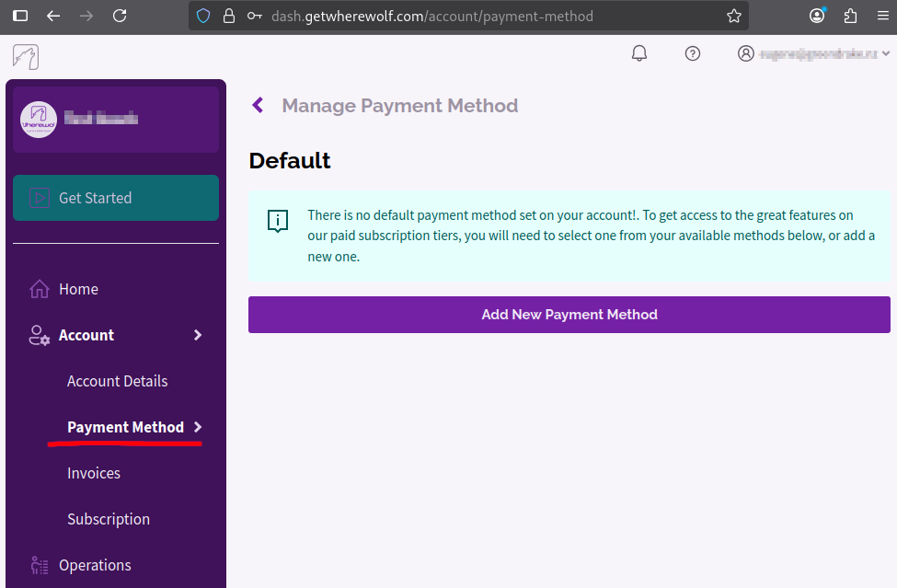Select the Account sidebar section
Screen dimensions: 897x588
[86, 335]
